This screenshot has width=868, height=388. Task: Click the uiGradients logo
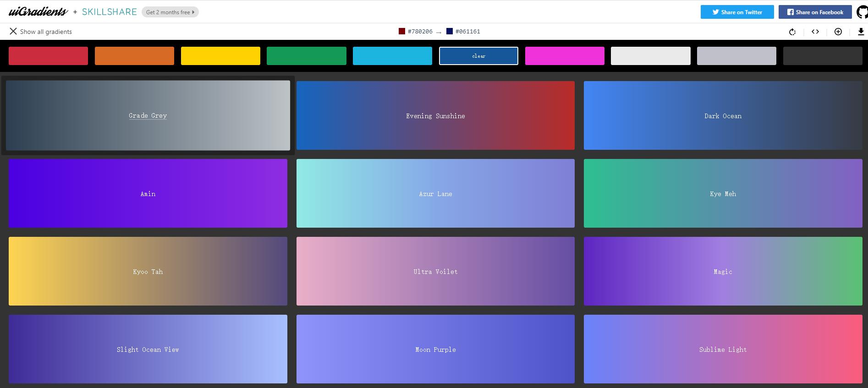point(38,12)
